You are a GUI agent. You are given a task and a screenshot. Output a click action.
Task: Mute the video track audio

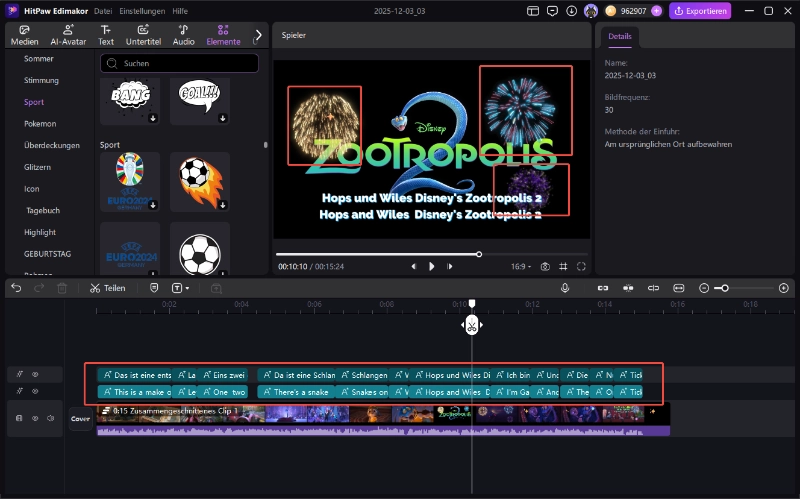(x=50, y=418)
